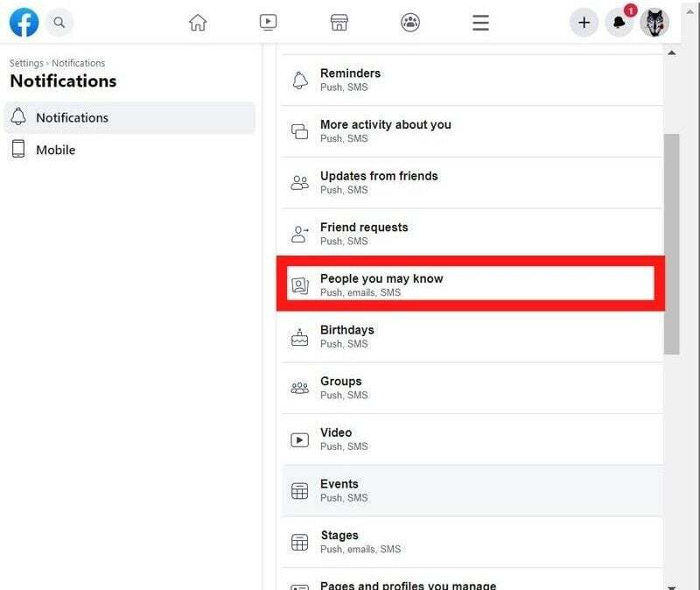Expand the Friend requests row
700x590 pixels.
(472, 234)
